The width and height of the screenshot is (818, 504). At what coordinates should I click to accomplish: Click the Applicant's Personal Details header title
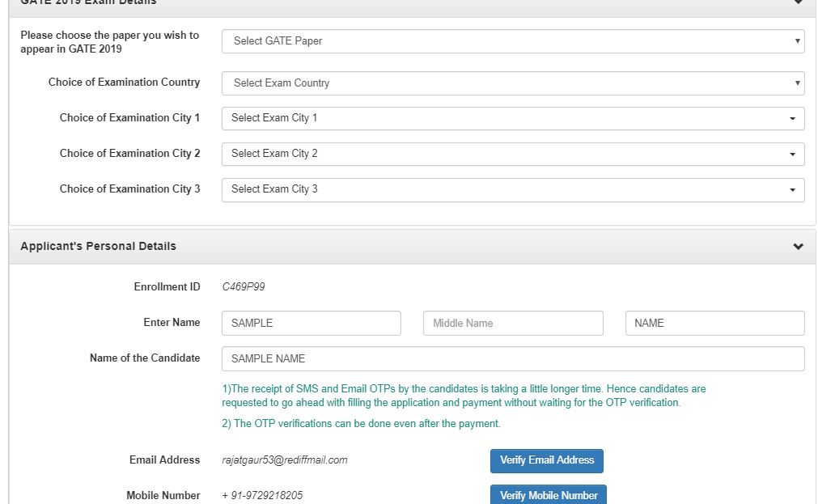click(x=98, y=246)
